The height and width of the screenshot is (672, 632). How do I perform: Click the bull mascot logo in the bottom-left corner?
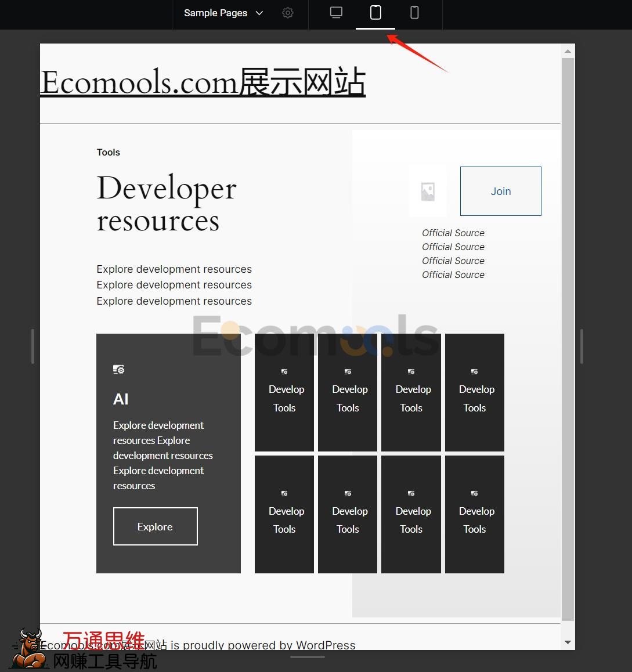(30, 647)
